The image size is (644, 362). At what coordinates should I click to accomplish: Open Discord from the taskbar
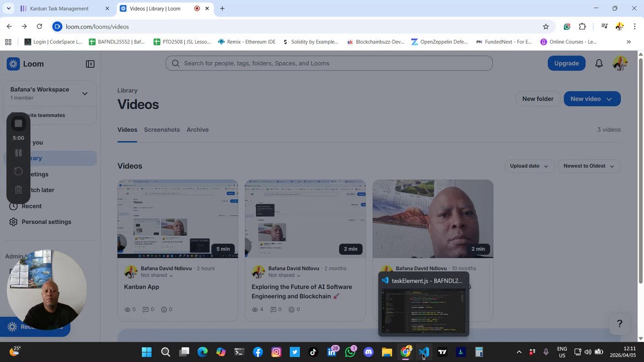[x=368, y=352]
